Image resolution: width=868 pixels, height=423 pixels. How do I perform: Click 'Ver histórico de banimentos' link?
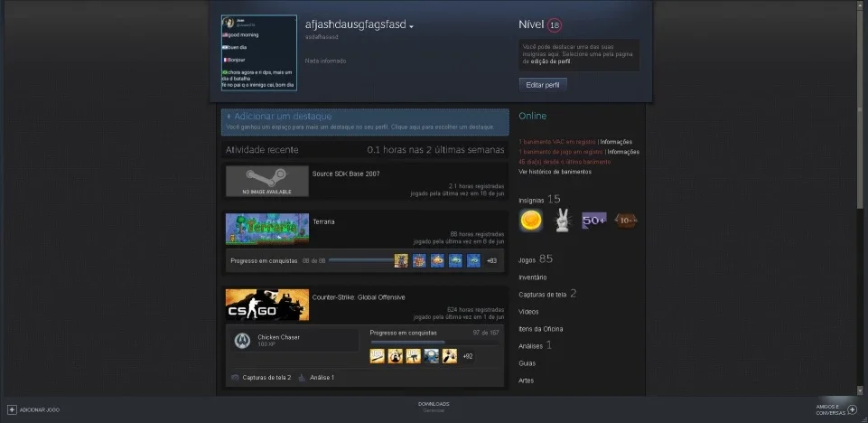pyautogui.click(x=555, y=173)
